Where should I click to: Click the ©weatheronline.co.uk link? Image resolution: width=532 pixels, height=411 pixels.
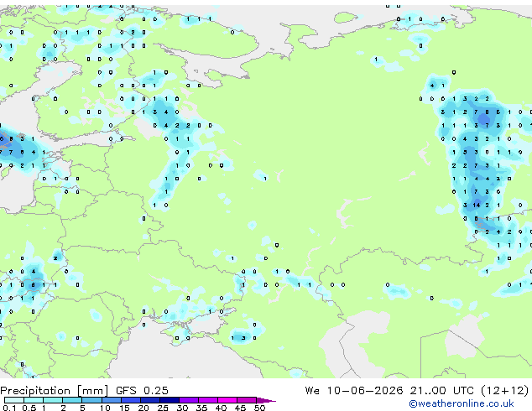(462, 403)
